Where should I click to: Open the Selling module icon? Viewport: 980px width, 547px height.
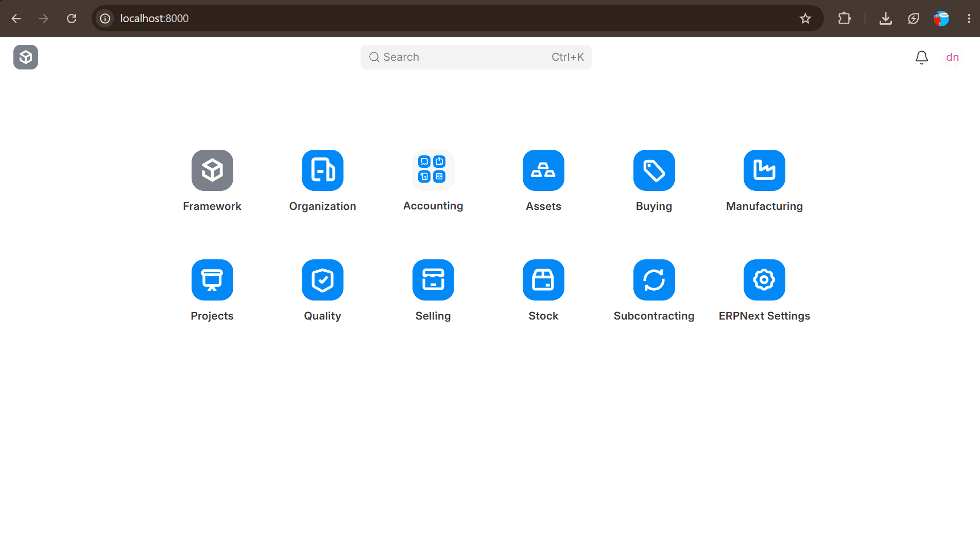pyautogui.click(x=433, y=280)
